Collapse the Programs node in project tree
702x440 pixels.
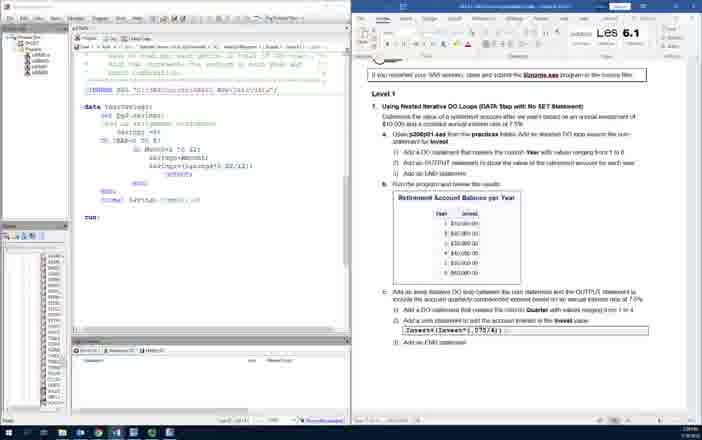pos(20,49)
